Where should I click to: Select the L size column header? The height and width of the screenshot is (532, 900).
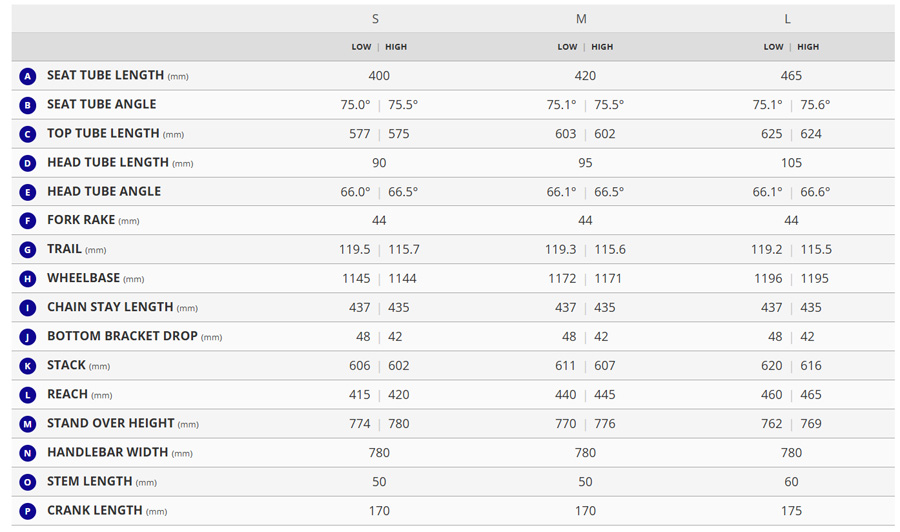click(787, 19)
